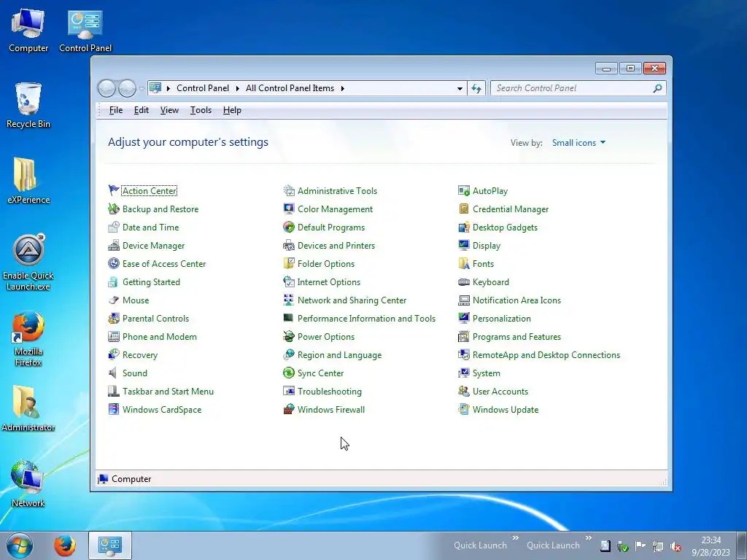Click the Backup and Restore icon
Image resolution: width=747 pixels, height=560 pixels.
pyautogui.click(x=113, y=209)
